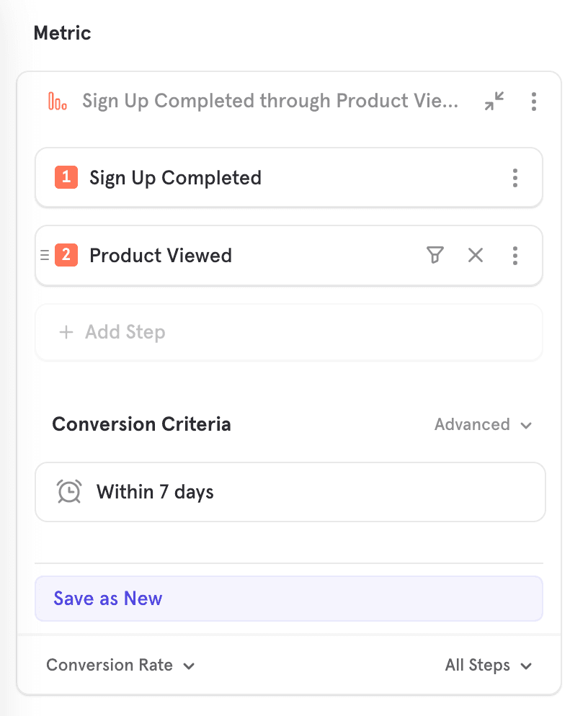Click the orange funnel chart icon
588x716 pixels.
(x=58, y=102)
